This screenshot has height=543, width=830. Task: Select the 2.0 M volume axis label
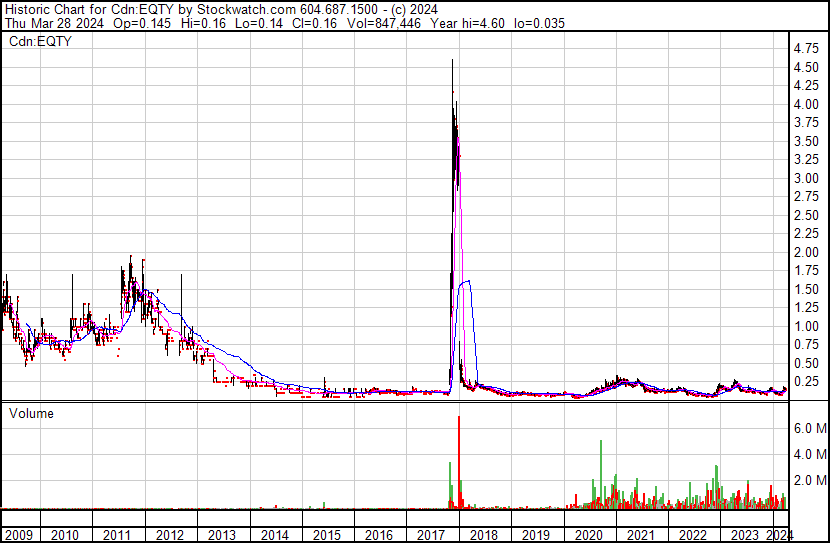(809, 481)
